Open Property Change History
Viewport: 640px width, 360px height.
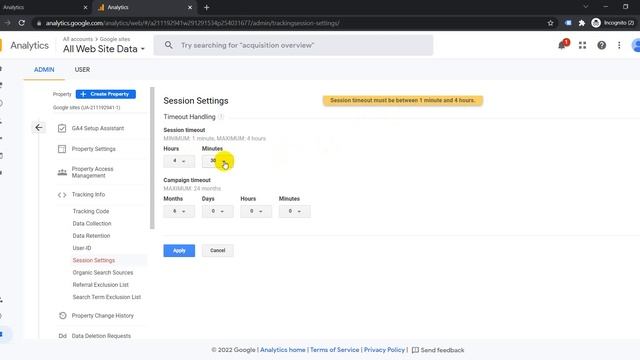[x=102, y=316]
